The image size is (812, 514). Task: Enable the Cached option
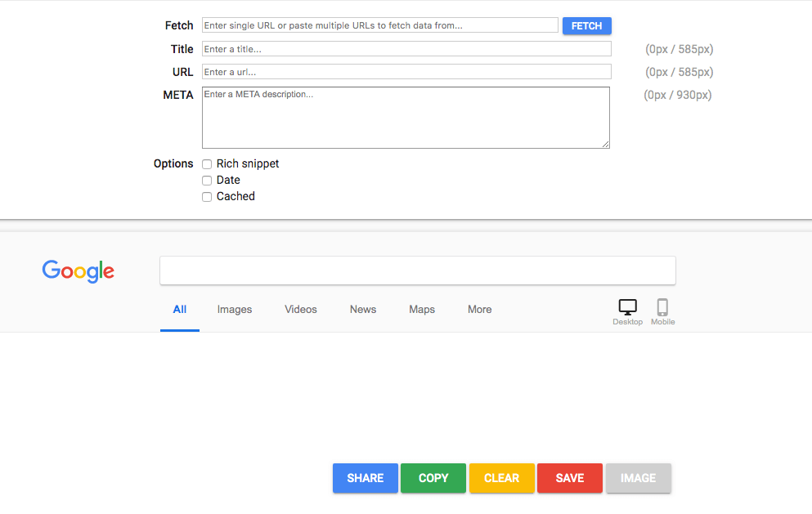click(x=206, y=196)
